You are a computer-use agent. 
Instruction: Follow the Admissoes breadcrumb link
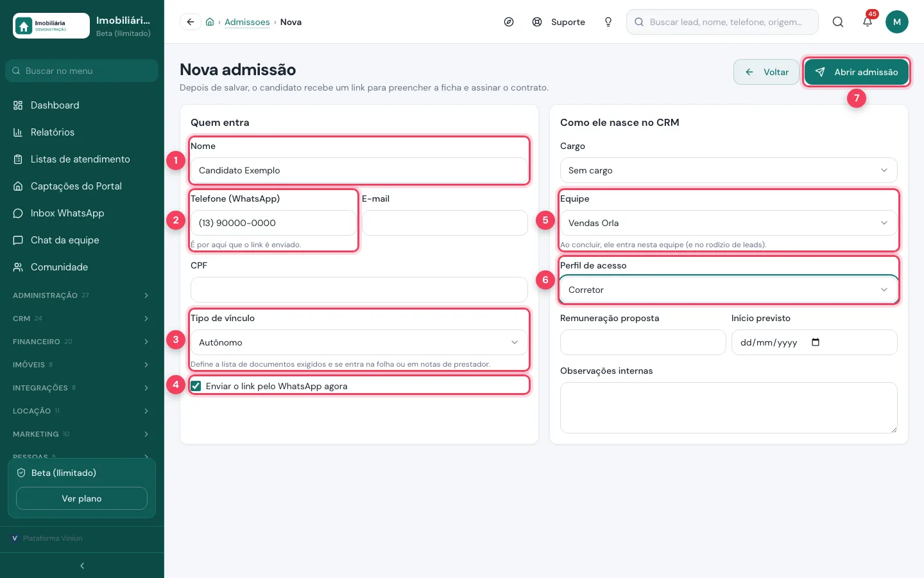click(x=247, y=22)
